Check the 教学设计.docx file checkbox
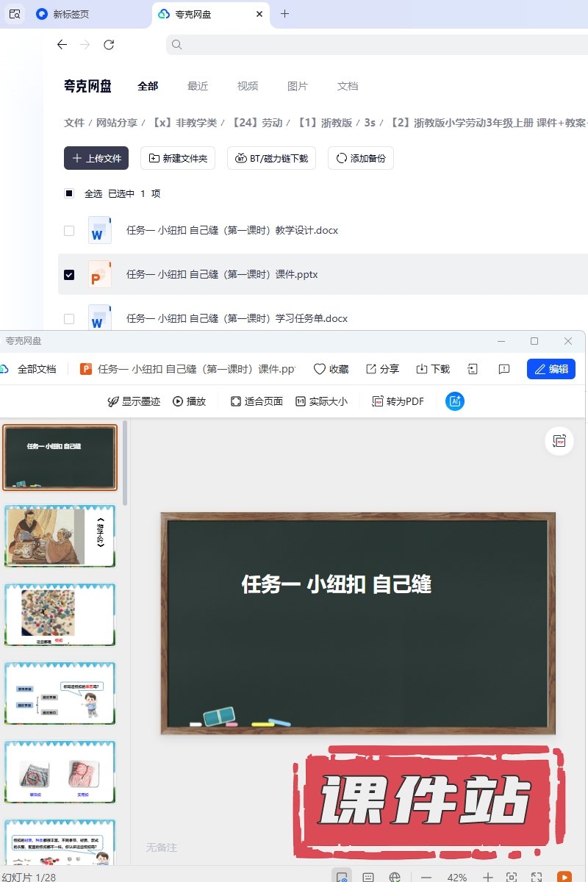 coord(69,231)
